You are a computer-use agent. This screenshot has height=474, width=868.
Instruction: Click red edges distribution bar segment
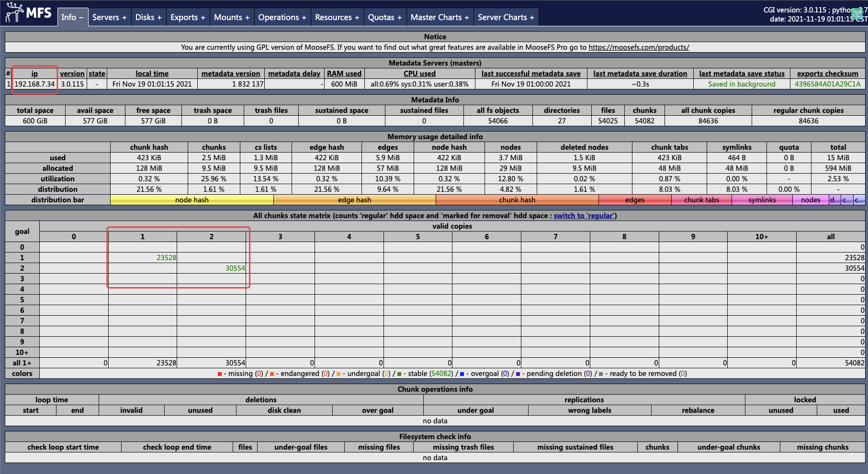[635, 200]
